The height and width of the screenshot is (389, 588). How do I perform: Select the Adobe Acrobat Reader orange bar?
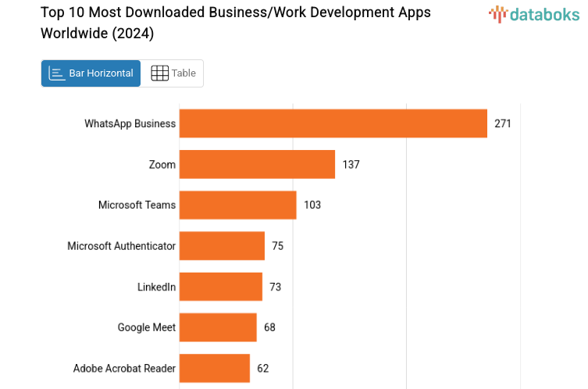pyautogui.click(x=215, y=369)
